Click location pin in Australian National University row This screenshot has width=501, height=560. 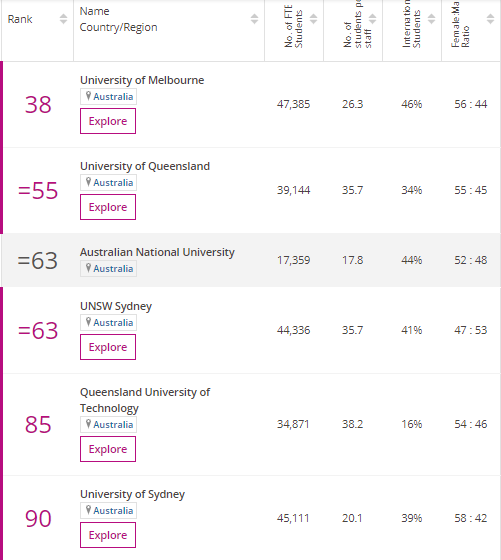click(88, 268)
